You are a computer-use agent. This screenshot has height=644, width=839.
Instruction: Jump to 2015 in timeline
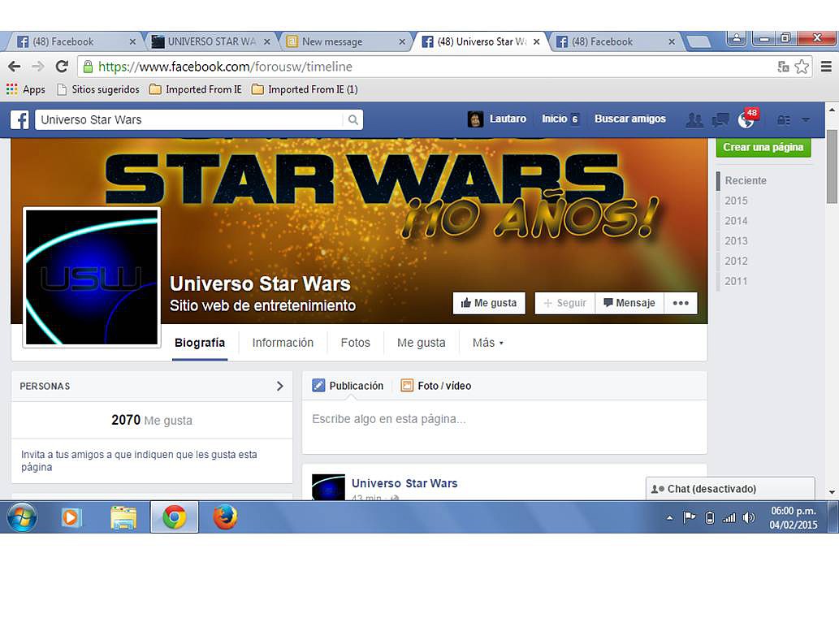737,201
